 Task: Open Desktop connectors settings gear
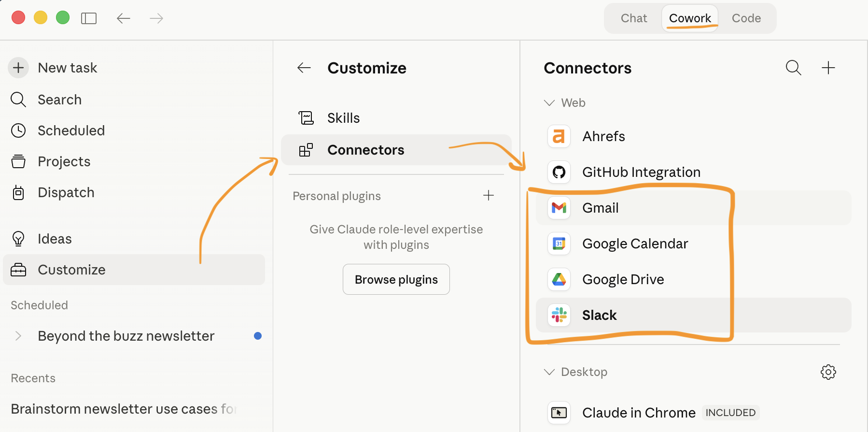(828, 372)
